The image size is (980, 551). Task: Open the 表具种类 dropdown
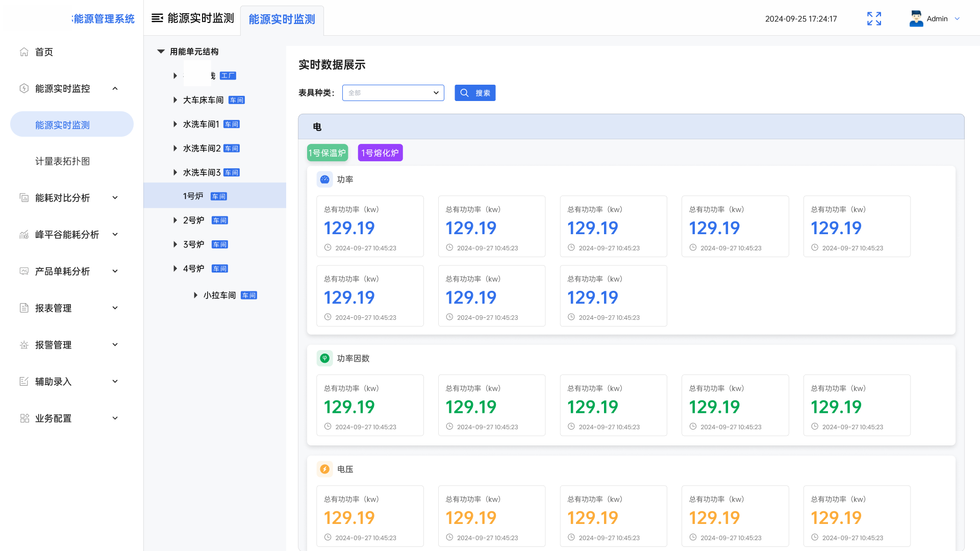[393, 93]
